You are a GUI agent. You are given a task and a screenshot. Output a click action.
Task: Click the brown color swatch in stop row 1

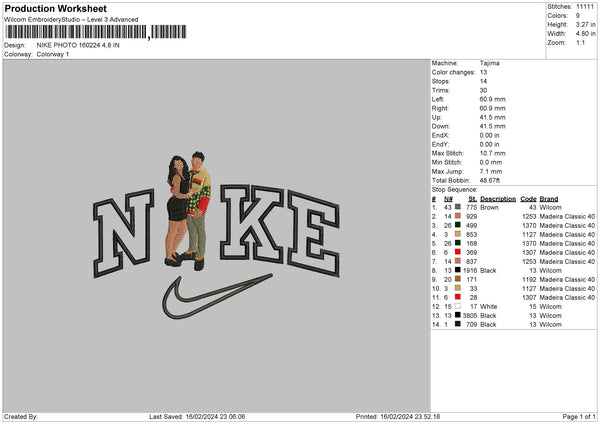[x=458, y=207]
